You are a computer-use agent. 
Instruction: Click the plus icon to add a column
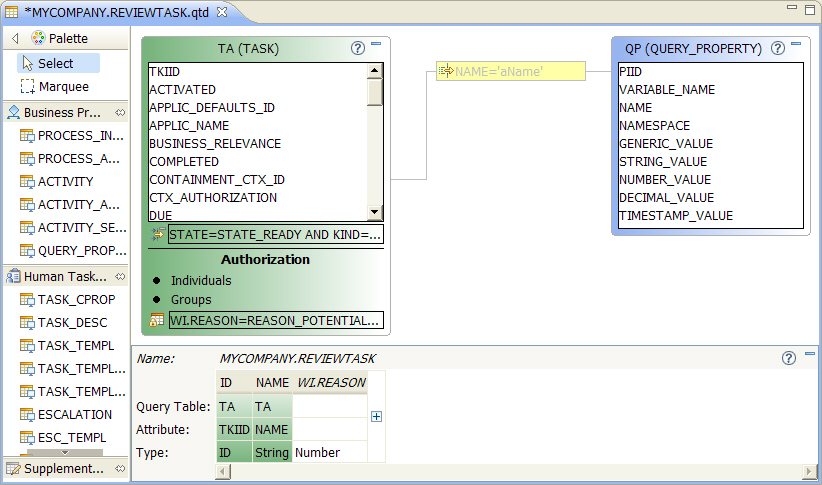pyautogui.click(x=376, y=417)
